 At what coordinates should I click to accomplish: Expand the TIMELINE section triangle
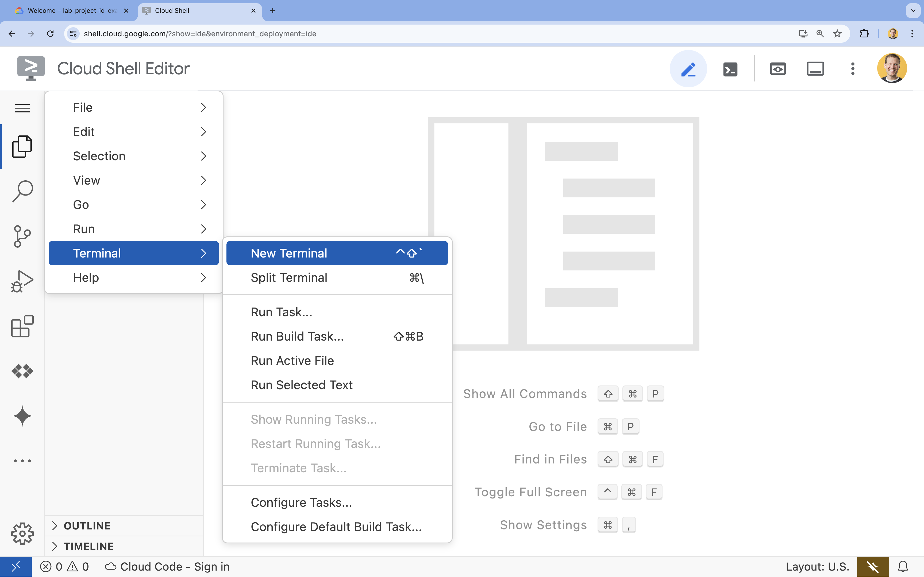[x=55, y=547]
